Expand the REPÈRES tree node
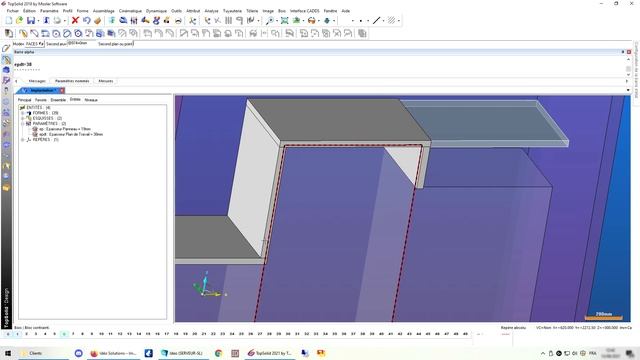The height and width of the screenshot is (360, 640). 23,140
